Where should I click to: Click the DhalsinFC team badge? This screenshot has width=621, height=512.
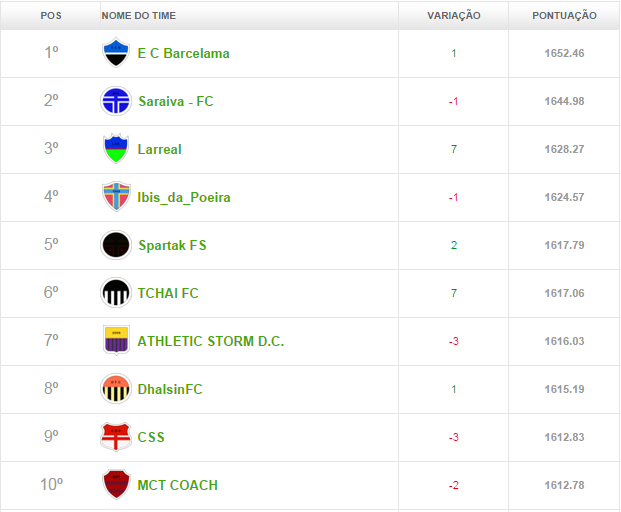pos(116,389)
